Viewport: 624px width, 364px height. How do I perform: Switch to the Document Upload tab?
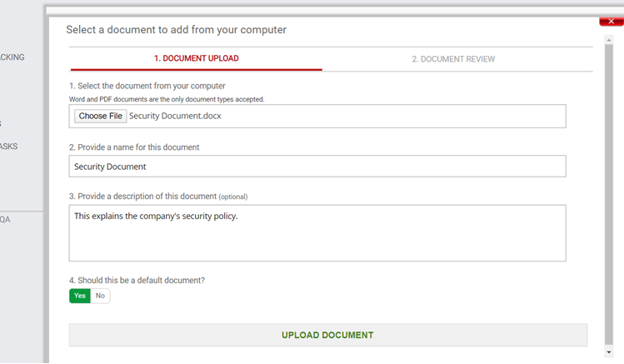(x=196, y=59)
